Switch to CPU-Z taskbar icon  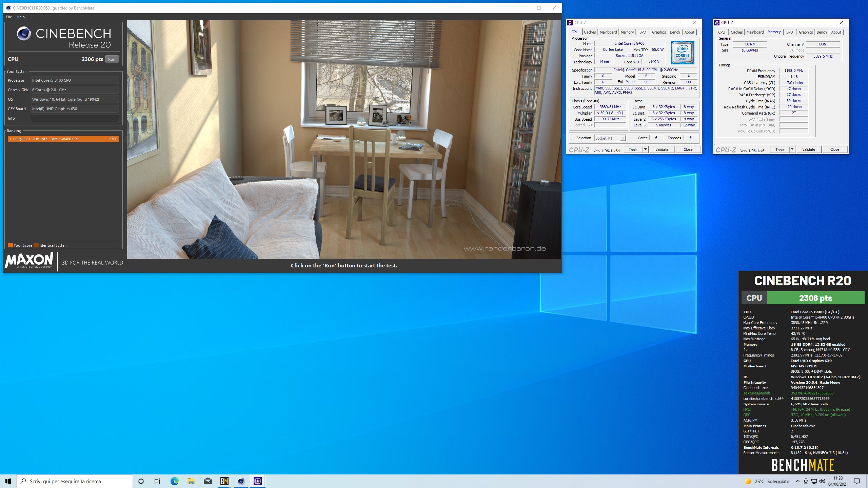(258, 481)
